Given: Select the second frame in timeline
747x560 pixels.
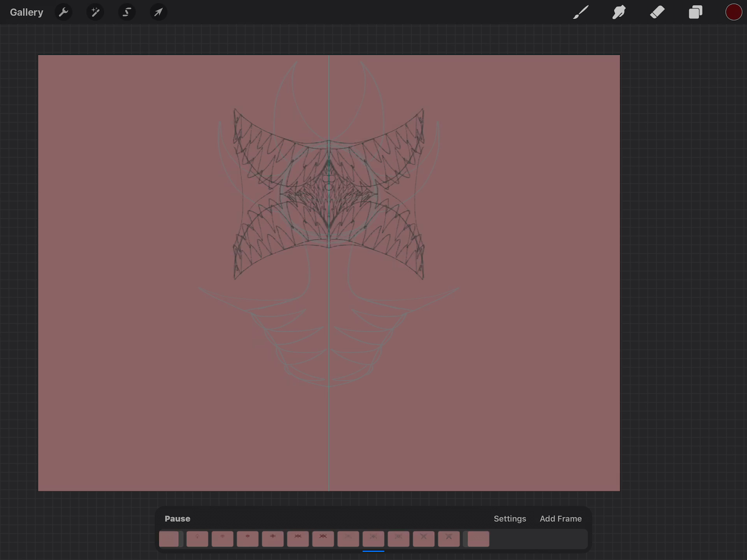Looking at the screenshot, I should [197, 539].
